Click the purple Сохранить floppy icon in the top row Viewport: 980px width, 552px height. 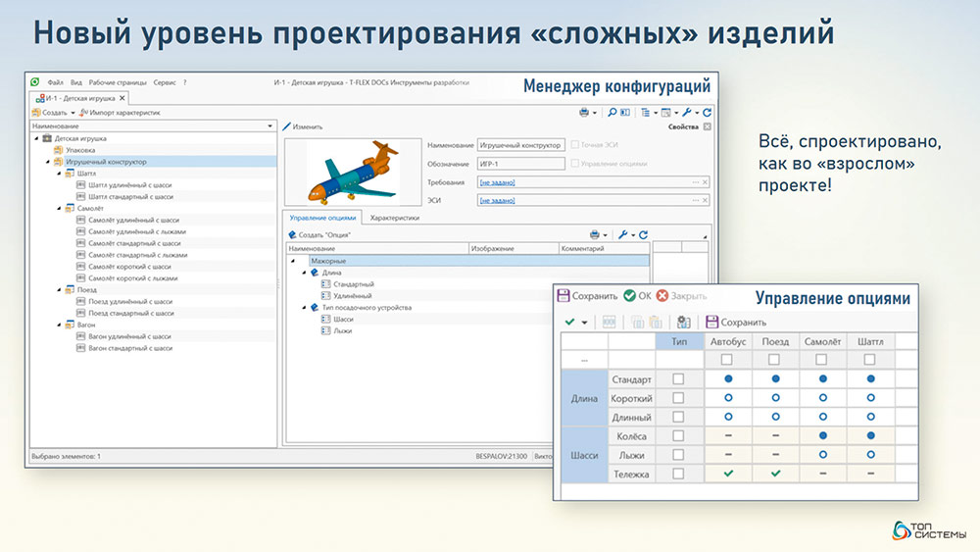[563, 295]
